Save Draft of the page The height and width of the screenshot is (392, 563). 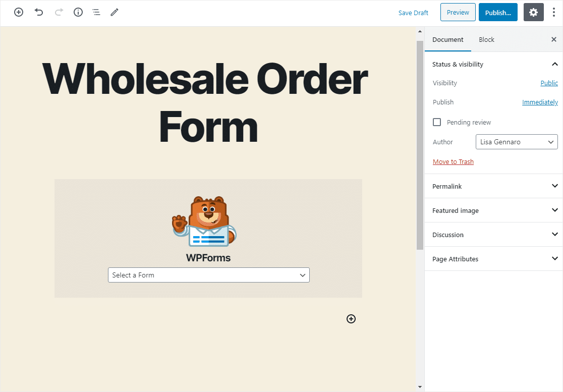tap(413, 13)
